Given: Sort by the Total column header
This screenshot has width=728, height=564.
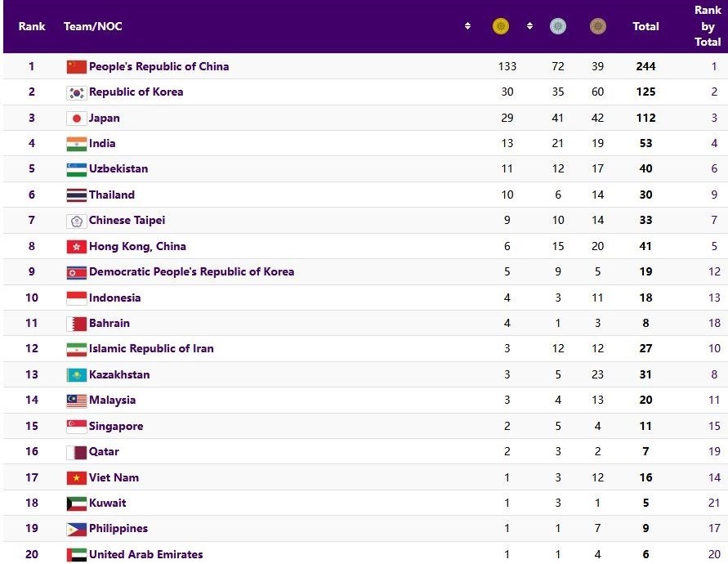Looking at the screenshot, I should click(x=645, y=26).
